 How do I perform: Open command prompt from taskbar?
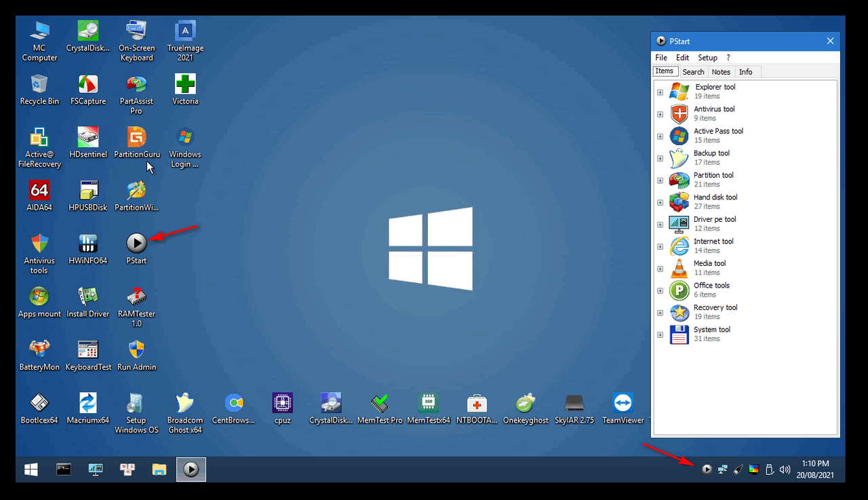pyautogui.click(x=64, y=469)
